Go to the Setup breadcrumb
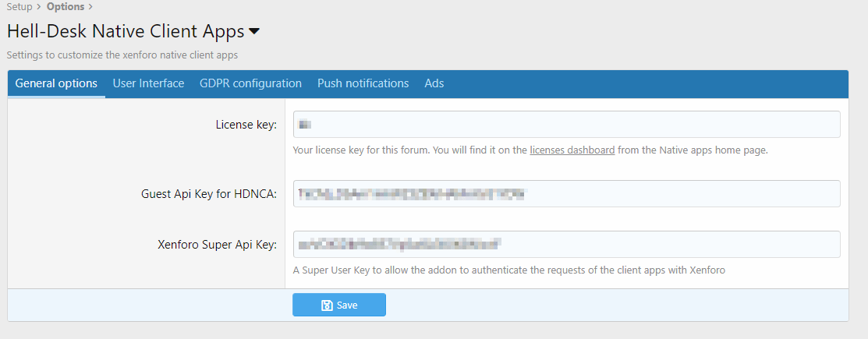This screenshot has width=868, height=339. pyautogui.click(x=19, y=7)
